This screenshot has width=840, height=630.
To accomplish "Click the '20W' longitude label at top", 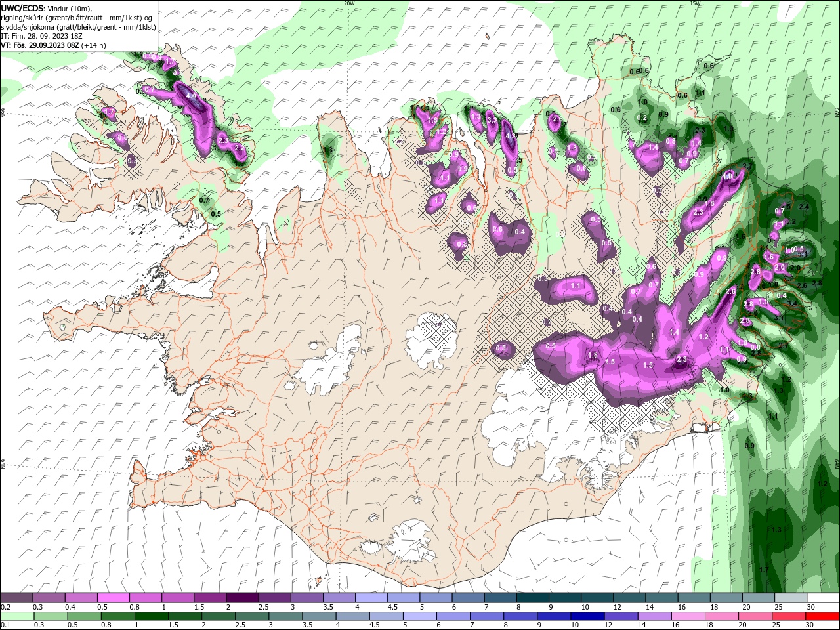I will coord(349,3).
